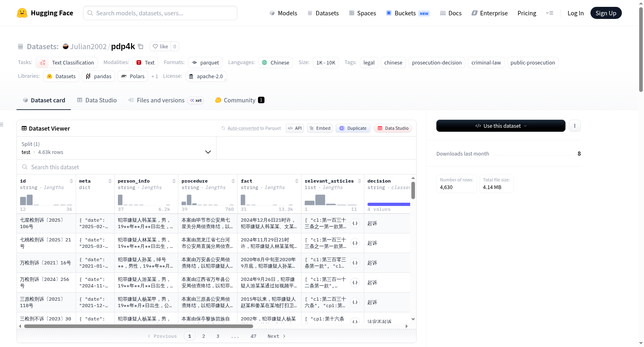This screenshot has width=644, height=347.
Task: Open the Split test dropdown
Action: click(116, 148)
